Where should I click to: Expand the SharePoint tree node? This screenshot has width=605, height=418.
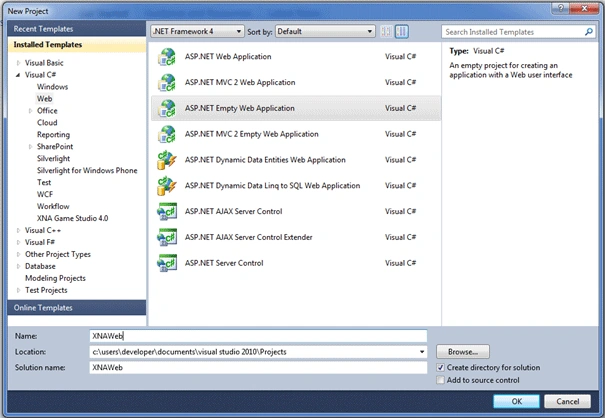[x=30, y=147]
